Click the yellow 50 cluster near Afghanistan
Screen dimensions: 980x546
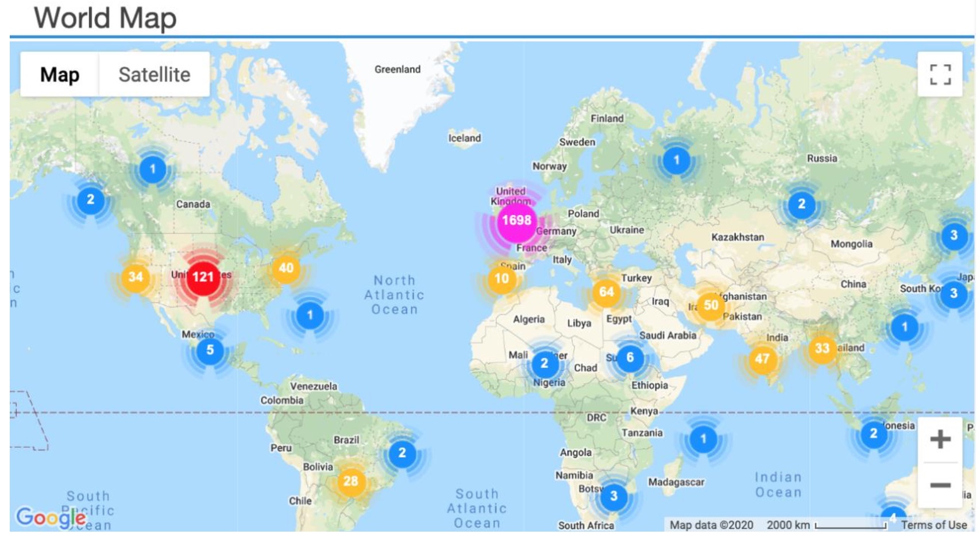711,305
